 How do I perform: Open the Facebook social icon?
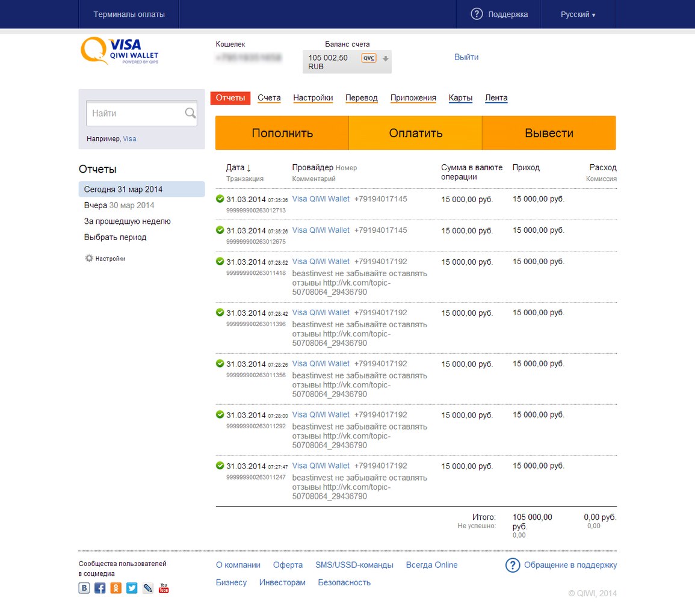[x=100, y=588]
